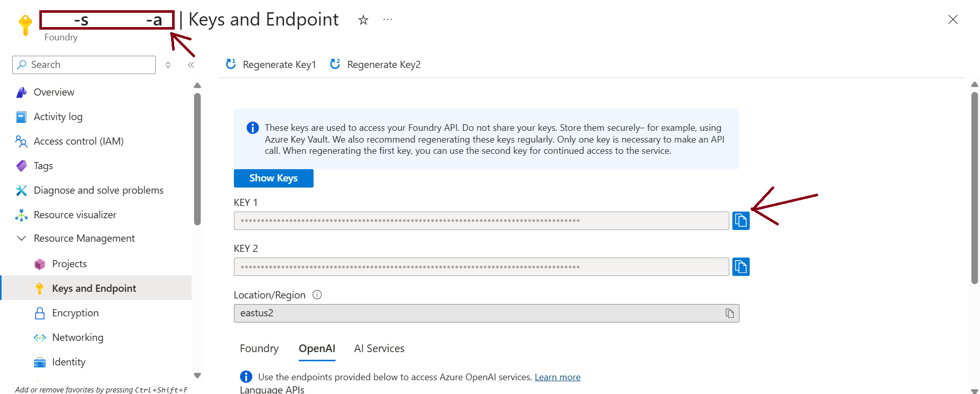Close the Keys and Endpoint blade
Viewport: 980px width, 394px height.
[952, 19]
